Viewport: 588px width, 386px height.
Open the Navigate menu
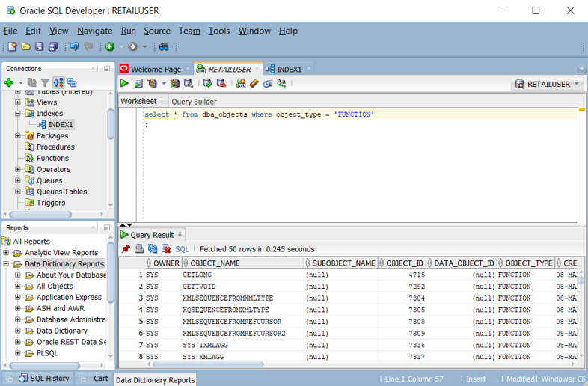(x=94, y=31)
